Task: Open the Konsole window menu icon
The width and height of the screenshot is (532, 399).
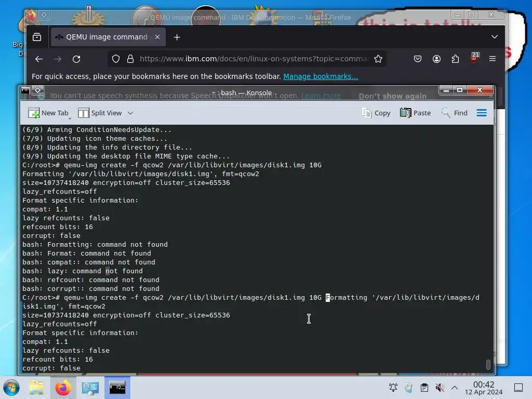Action: pyautogui.click(x=25, y=90)
